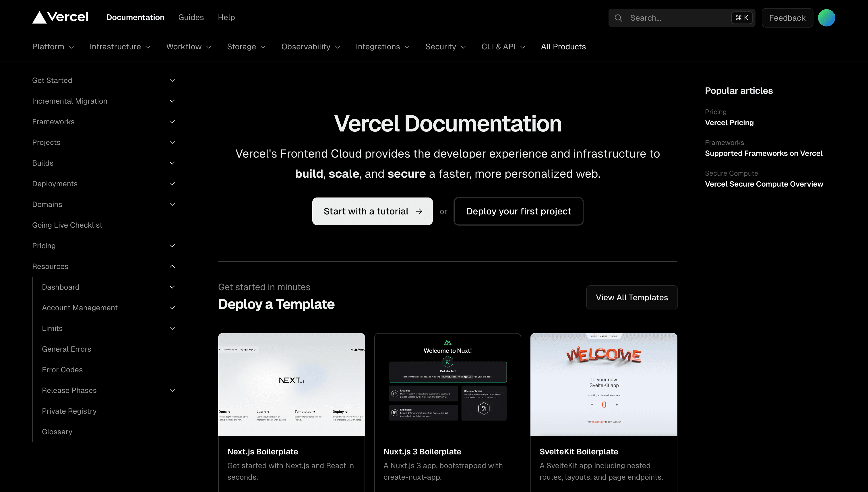Image resolution: width=868 pixels, height=492 pixels.
Task: Open the CLI & API dropdown menu
Action: click(503, 47)
